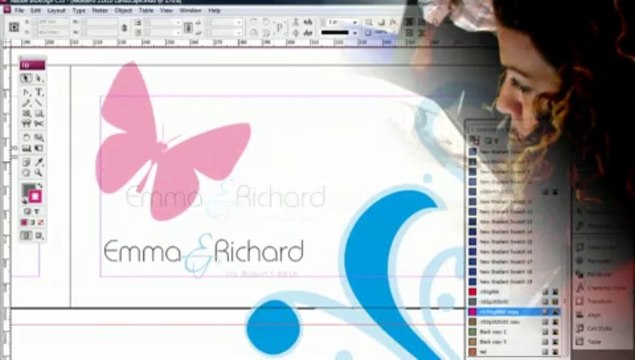Open the Character Styles panel in dock
635x360 pixels.
[601, 288]
